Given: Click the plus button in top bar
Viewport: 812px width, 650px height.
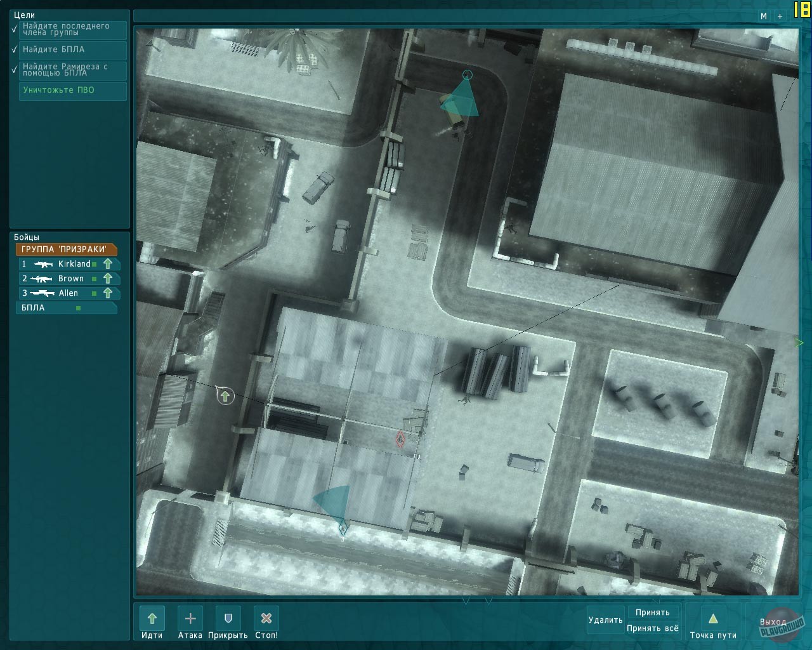Looking at the screenshot, I should click(x=780, y=17).
